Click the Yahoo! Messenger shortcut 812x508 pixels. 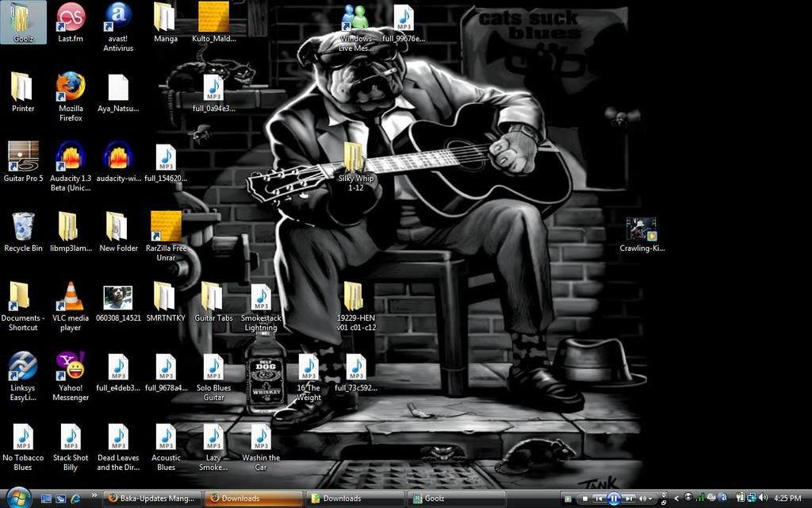71,375
